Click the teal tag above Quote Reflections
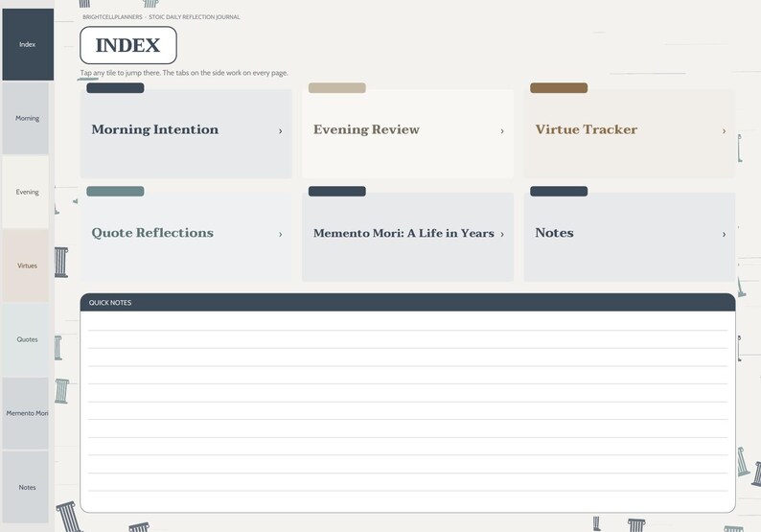 [x=116, y=192]
